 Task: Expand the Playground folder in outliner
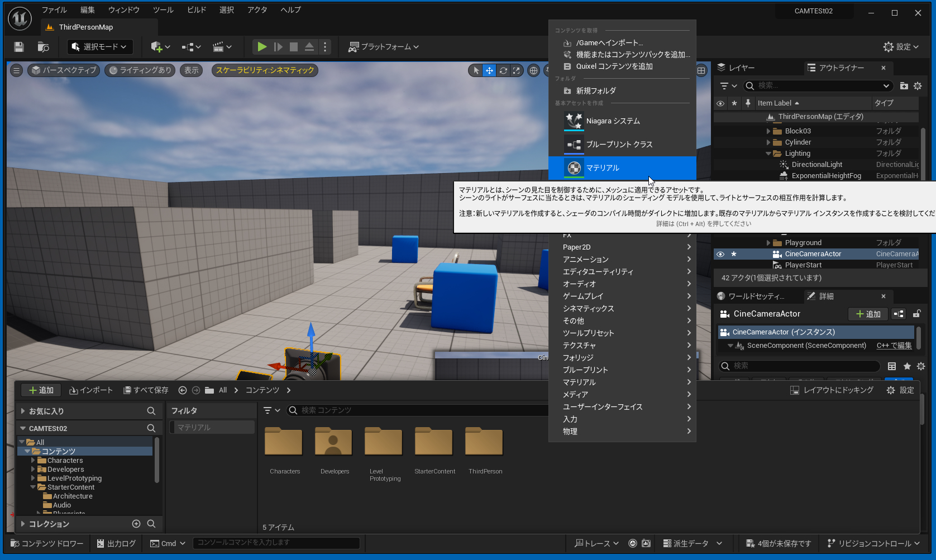coord(768,243)
